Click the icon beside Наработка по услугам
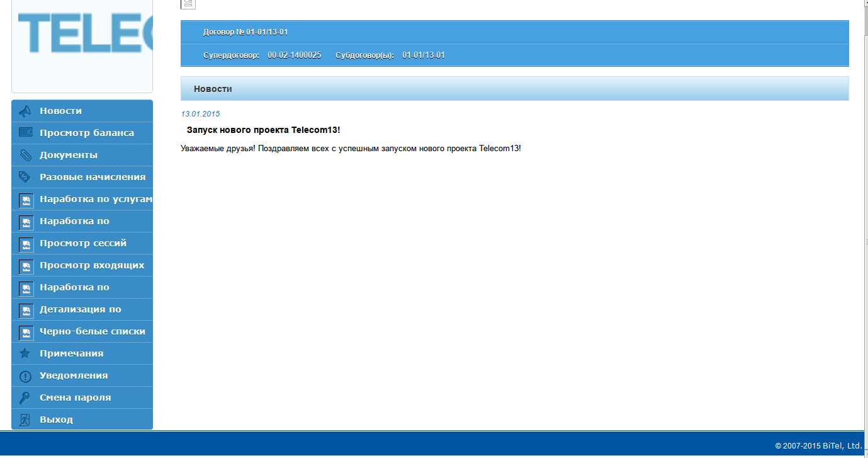 26,200
